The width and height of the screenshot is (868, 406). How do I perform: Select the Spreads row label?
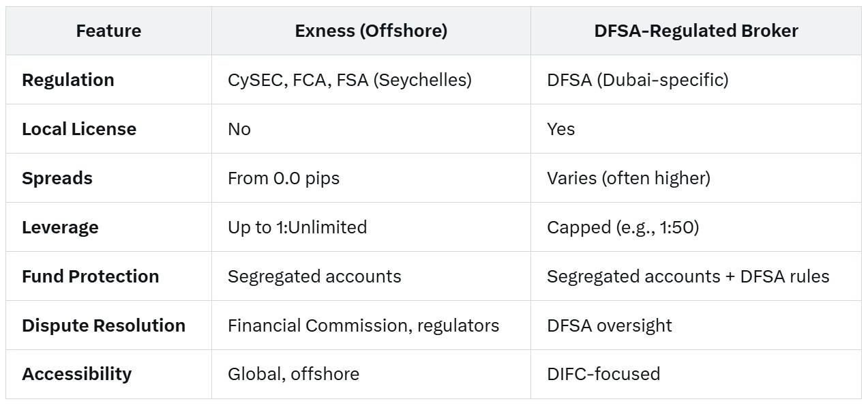point(57,178)
